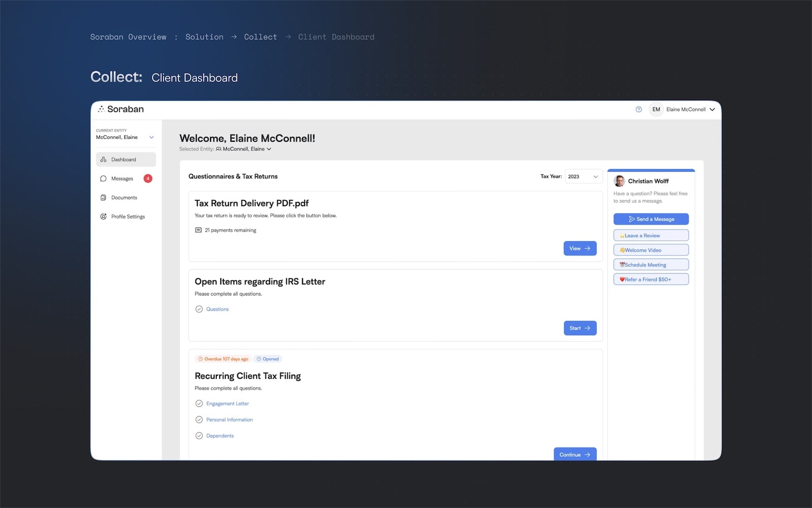
Task: Click Refer a Friend $50+ button
Action: tap(651, 279)
